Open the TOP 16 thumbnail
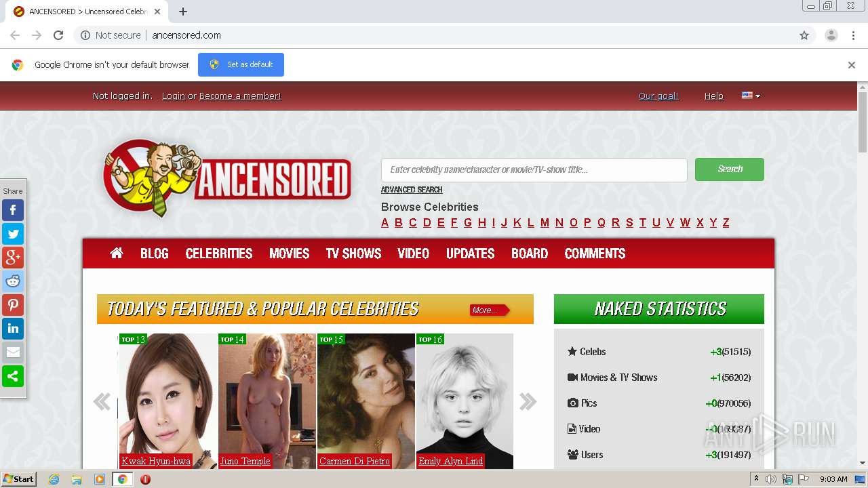This screenshot has width=868, height=488. click(465, 401)
